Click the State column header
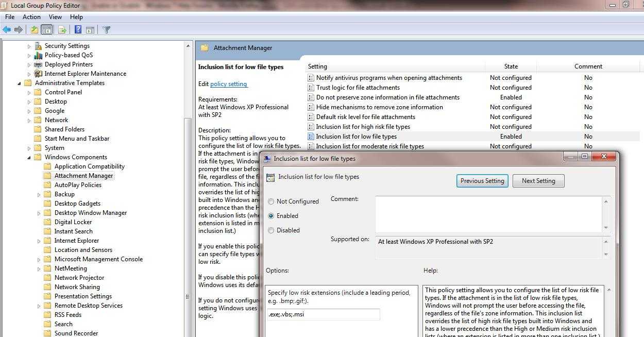Screen dimensions: 644x337 tap(511, 66)
